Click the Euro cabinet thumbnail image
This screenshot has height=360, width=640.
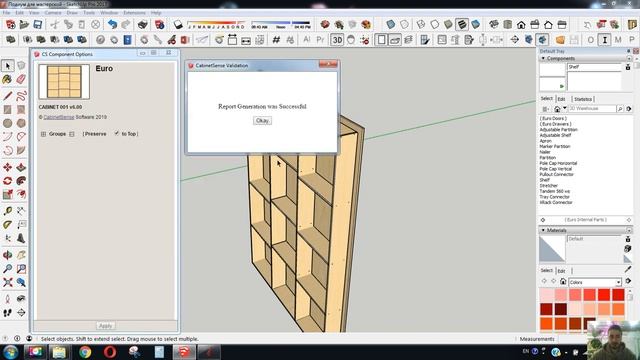click(64, 82)
